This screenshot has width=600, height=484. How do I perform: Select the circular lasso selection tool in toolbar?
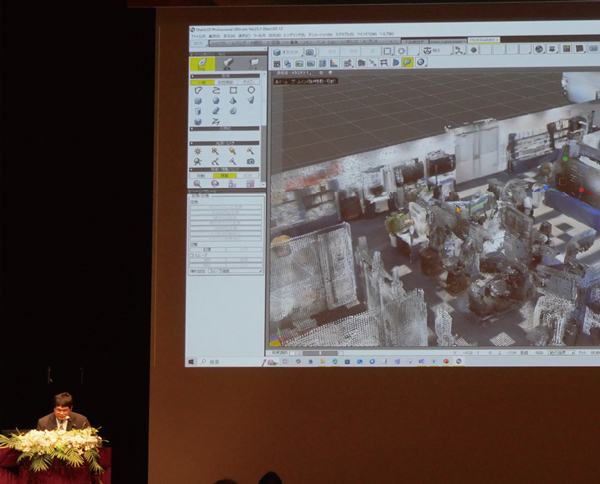point(401,51)
